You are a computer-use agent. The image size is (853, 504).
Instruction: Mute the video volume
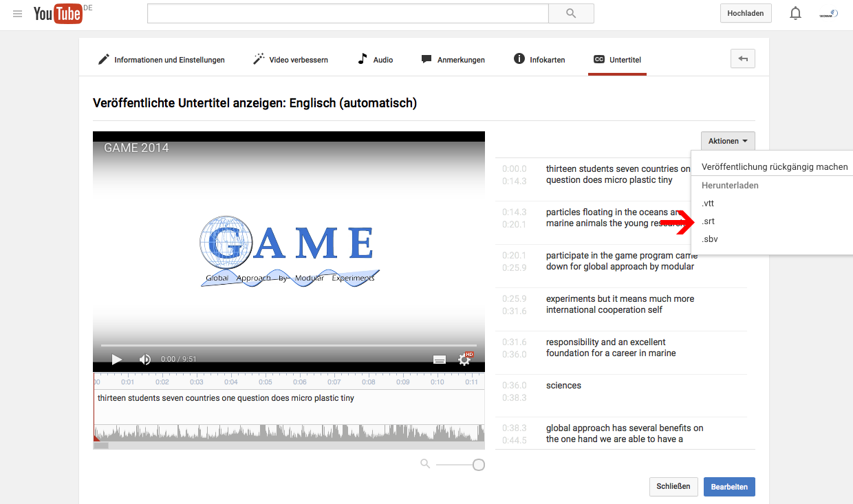(144, 359)
